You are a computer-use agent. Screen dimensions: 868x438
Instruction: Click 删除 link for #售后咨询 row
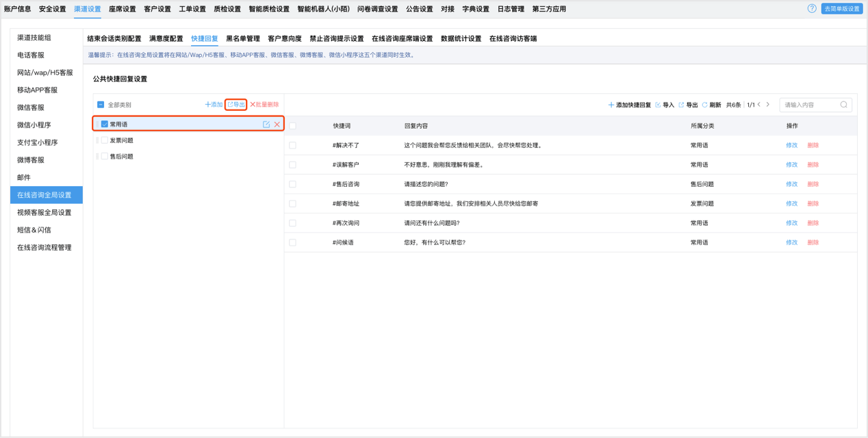coord(813,184)
